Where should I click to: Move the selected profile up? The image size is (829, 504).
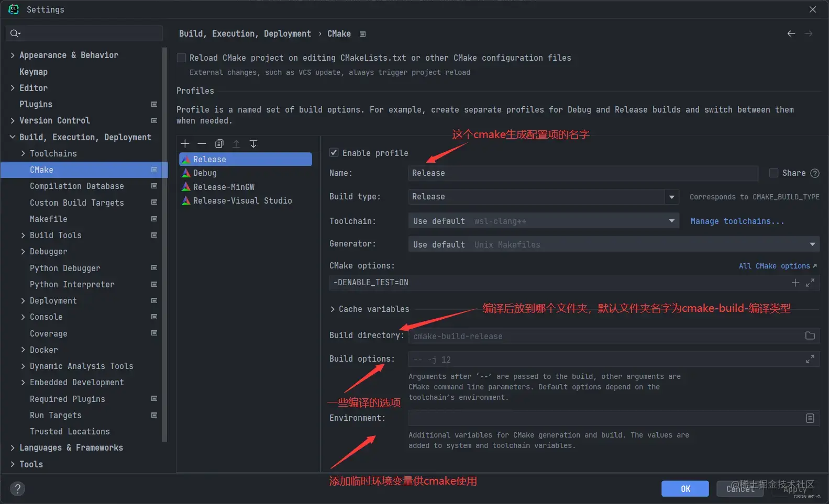[x=236, y=143]
